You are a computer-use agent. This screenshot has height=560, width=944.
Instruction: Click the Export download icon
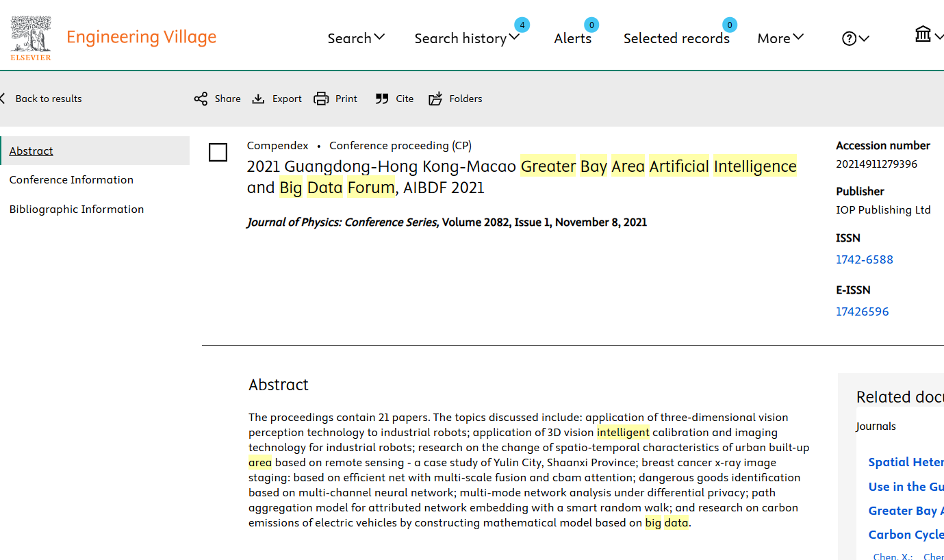click(x=258, y=99)
